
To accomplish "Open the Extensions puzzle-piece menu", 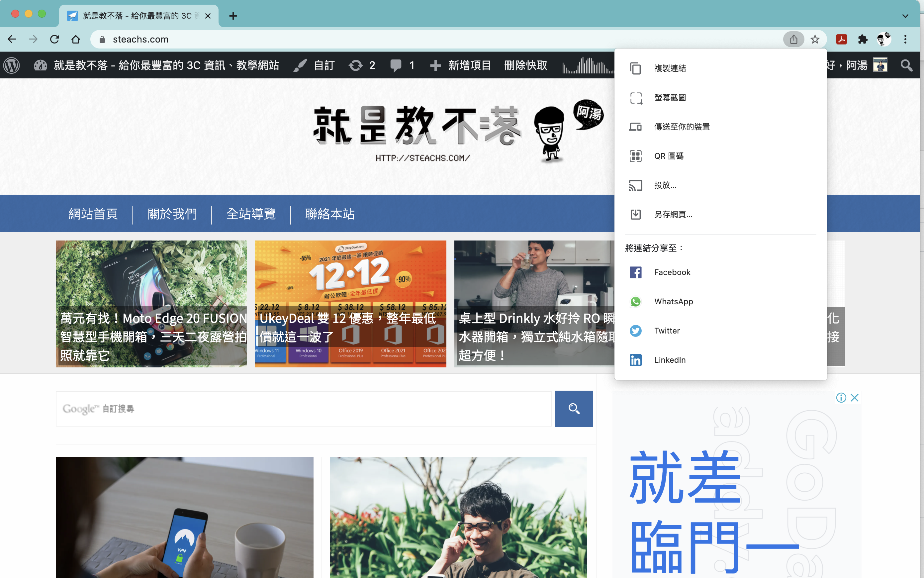I will click(863, 39).
